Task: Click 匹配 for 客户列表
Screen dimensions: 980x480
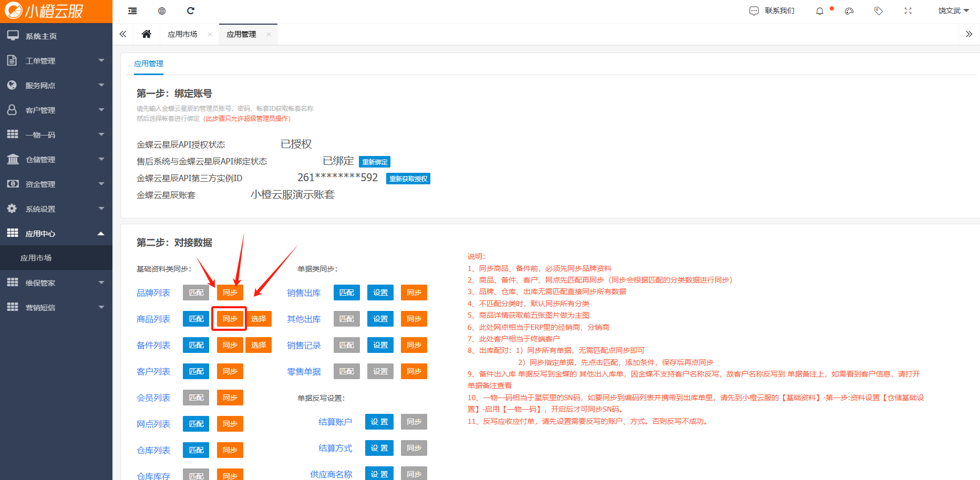Action: tap(196, 371)
